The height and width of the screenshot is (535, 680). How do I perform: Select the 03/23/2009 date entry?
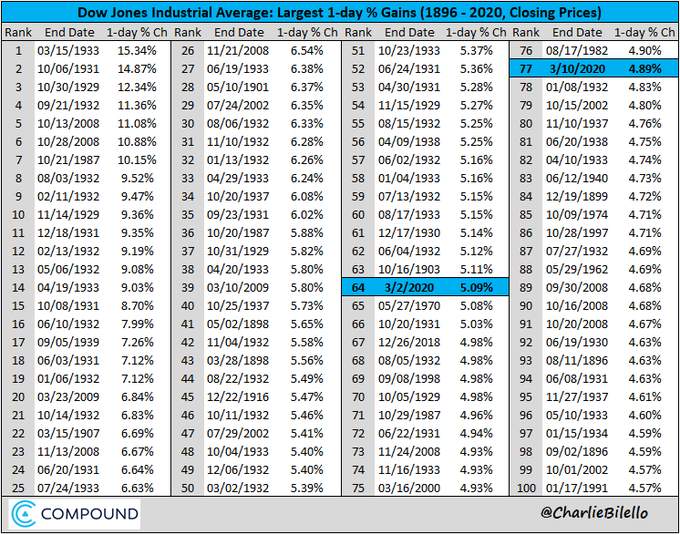(68, 397)
